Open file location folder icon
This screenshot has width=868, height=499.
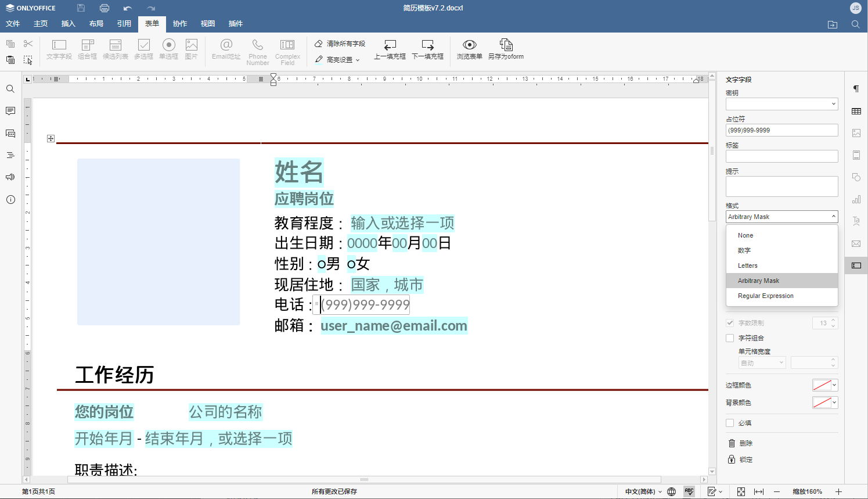click(x=833, y=24)
